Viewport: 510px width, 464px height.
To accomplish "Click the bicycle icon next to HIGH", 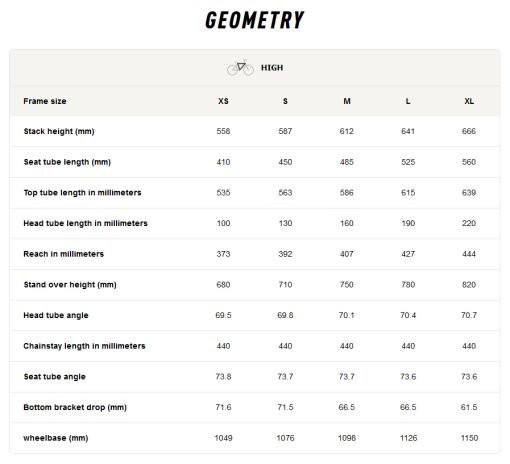I will coord(240,68).
